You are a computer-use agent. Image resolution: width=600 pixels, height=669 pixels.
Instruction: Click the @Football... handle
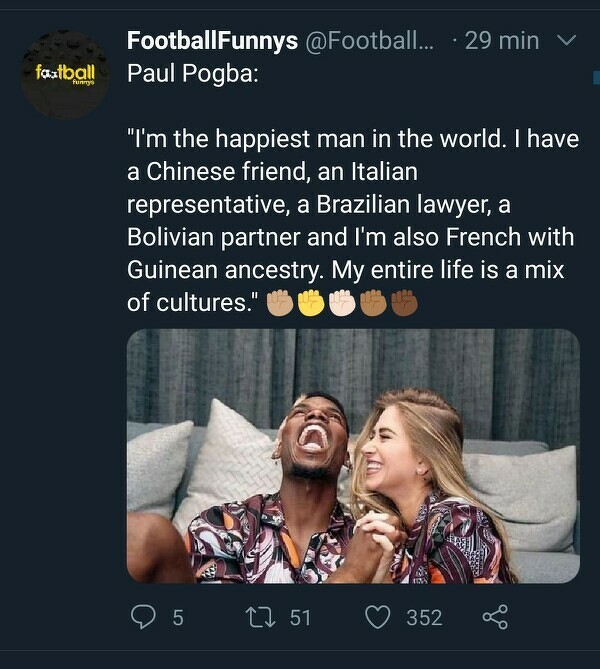(369, 41)
